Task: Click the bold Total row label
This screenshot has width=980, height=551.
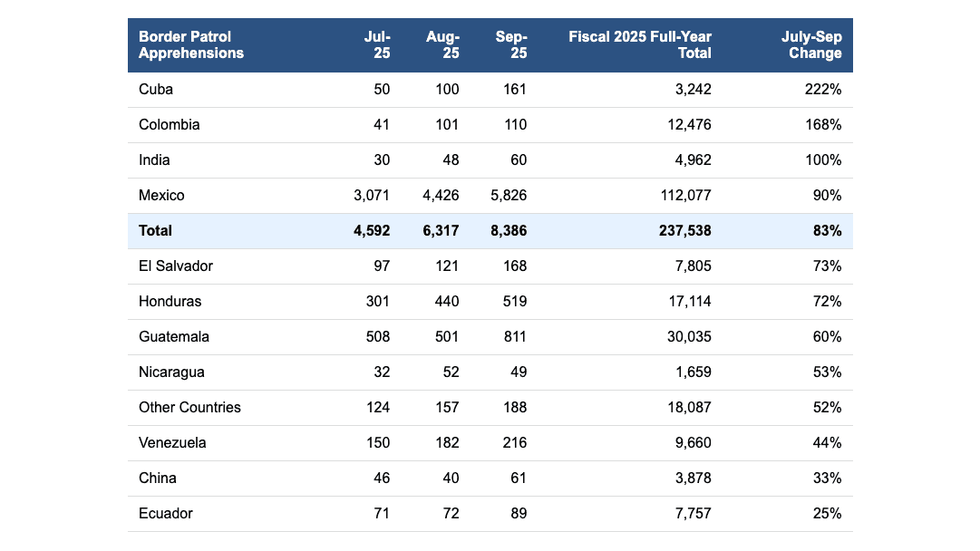Action: (x=155, y=231)
